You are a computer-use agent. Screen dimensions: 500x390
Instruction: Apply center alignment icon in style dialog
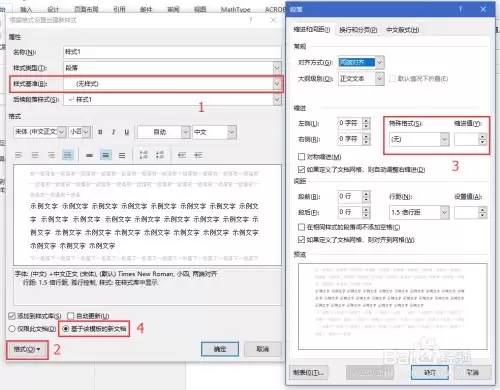point(35,155)
